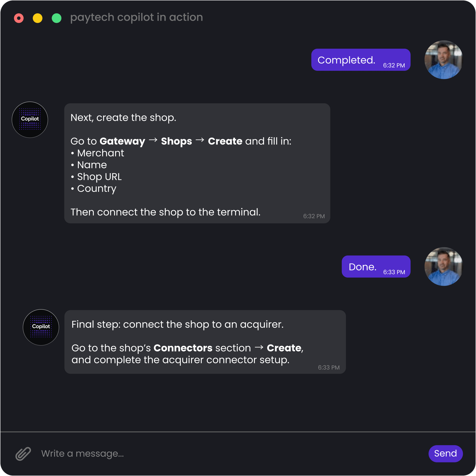Select the shop creation instructions bubble
This screenshot has width=476, height=476.
197,163
